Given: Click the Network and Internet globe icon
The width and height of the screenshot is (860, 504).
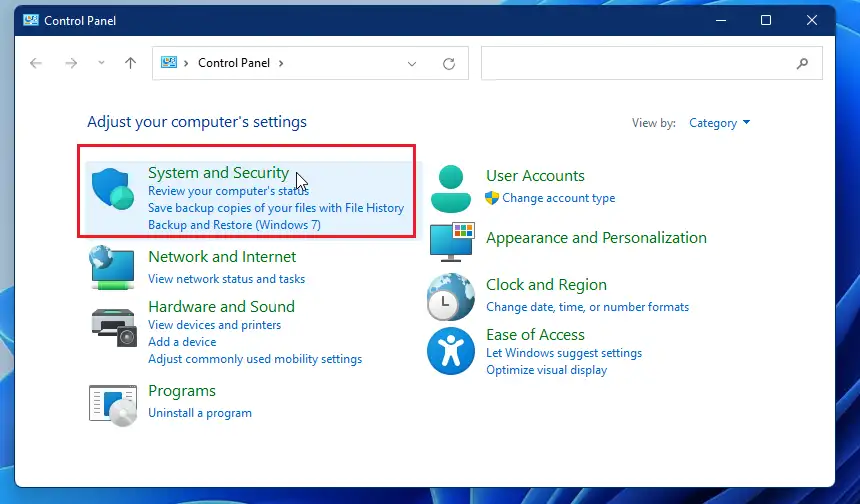Looking at the screenshot, I should pos(112,267).
